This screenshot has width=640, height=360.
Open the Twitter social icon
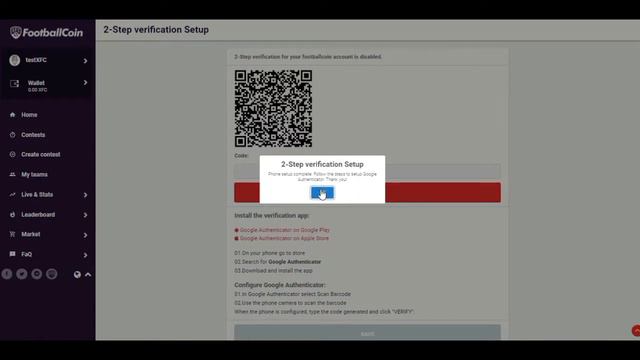22,274
